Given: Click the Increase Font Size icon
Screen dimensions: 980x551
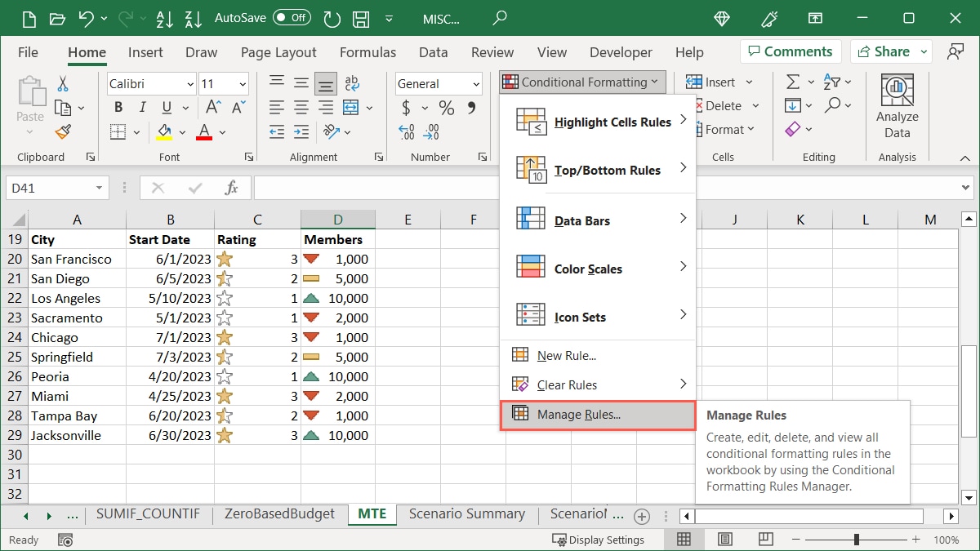Looking at the screenshot, I should point(212,105).
